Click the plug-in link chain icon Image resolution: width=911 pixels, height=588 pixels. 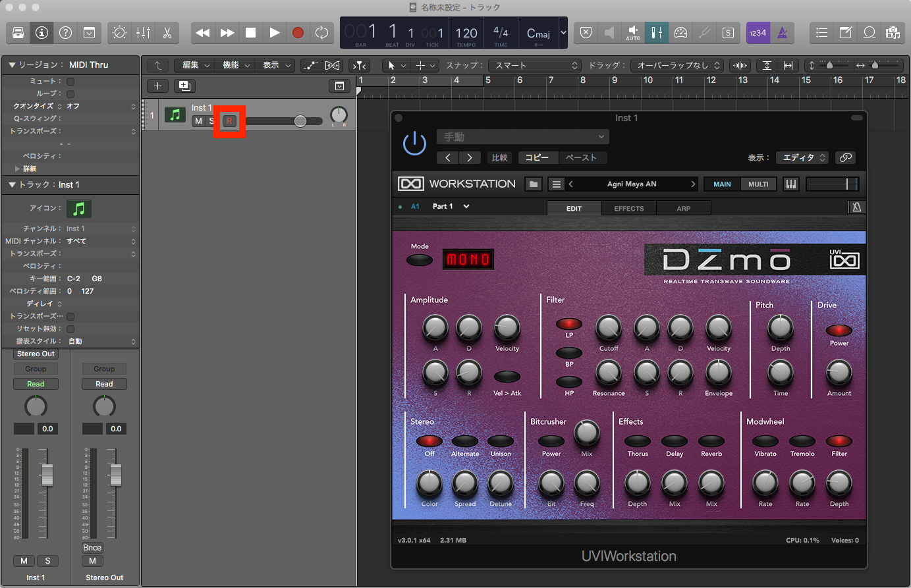[x=846, y=157]
